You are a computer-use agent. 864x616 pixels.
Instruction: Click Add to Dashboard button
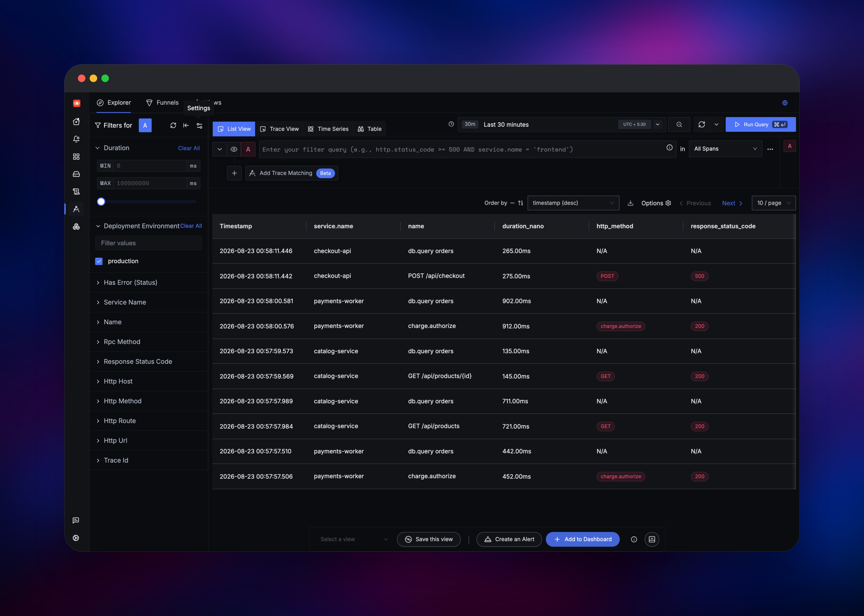point(583,539)
